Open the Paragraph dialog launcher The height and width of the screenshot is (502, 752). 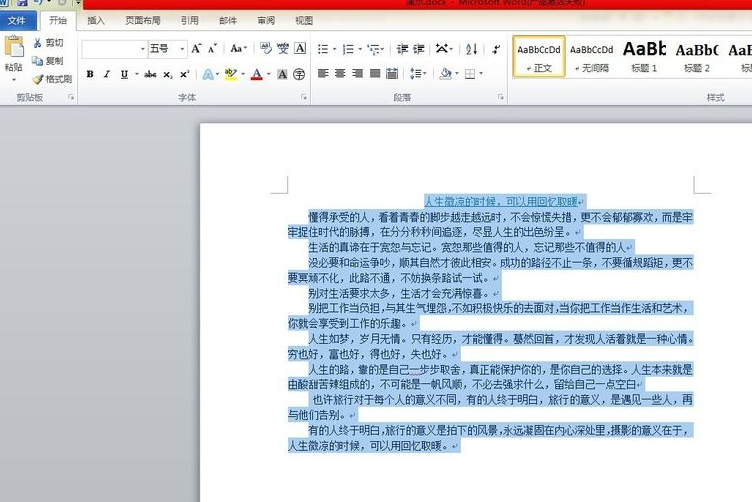point(501,97)
